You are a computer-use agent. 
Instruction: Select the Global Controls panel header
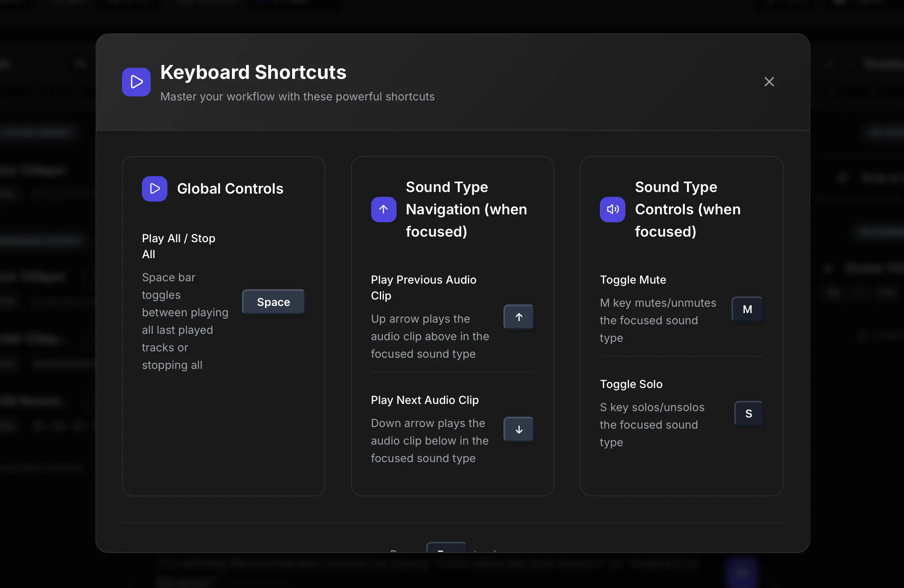point(230,188)
